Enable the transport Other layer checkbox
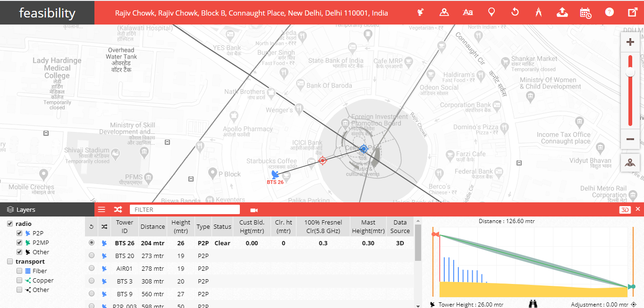This screenshot has width=644, height=308. coord(19,290)
